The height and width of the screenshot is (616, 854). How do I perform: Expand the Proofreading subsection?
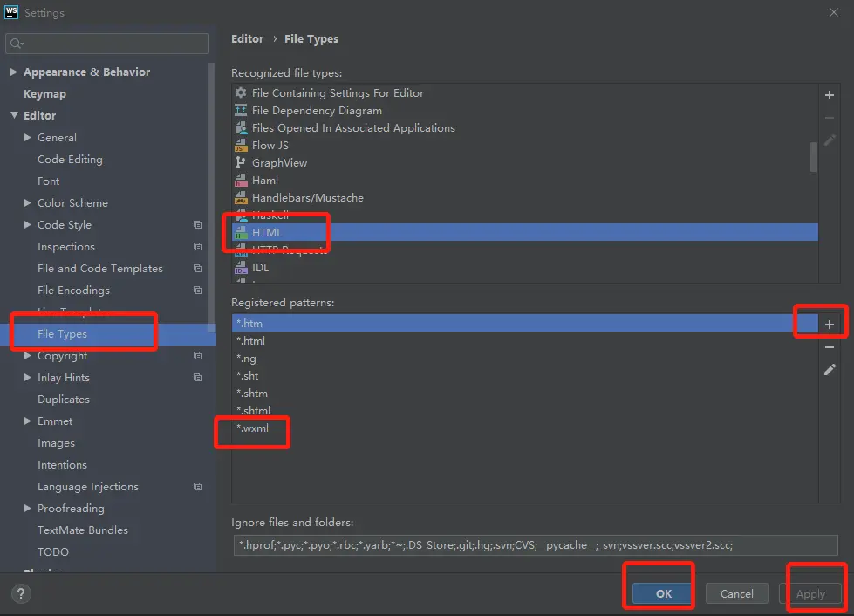[27, 508]
